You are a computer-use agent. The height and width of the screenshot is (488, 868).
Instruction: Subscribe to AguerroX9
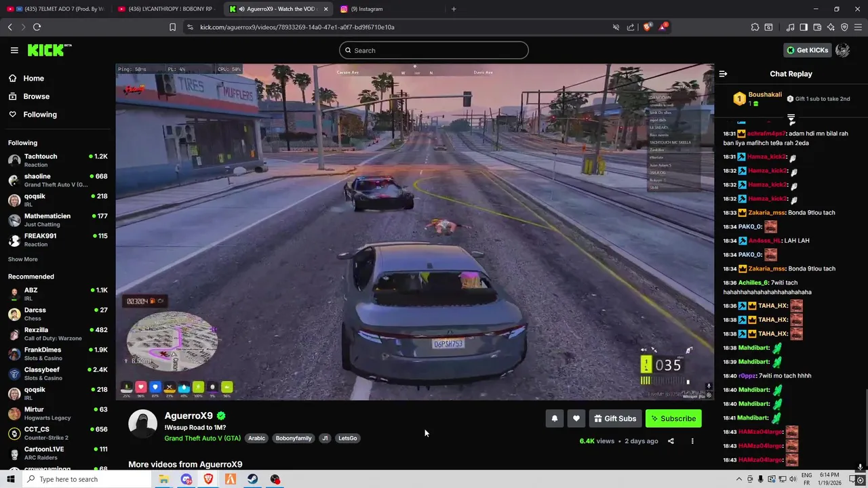(673, 419)
